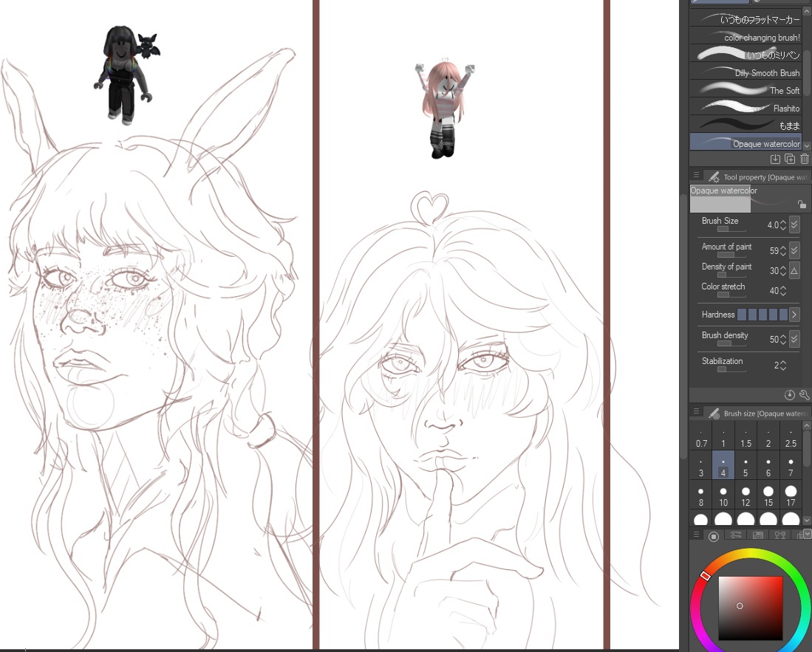Set Hardness to the middle block

click(762, 314)
